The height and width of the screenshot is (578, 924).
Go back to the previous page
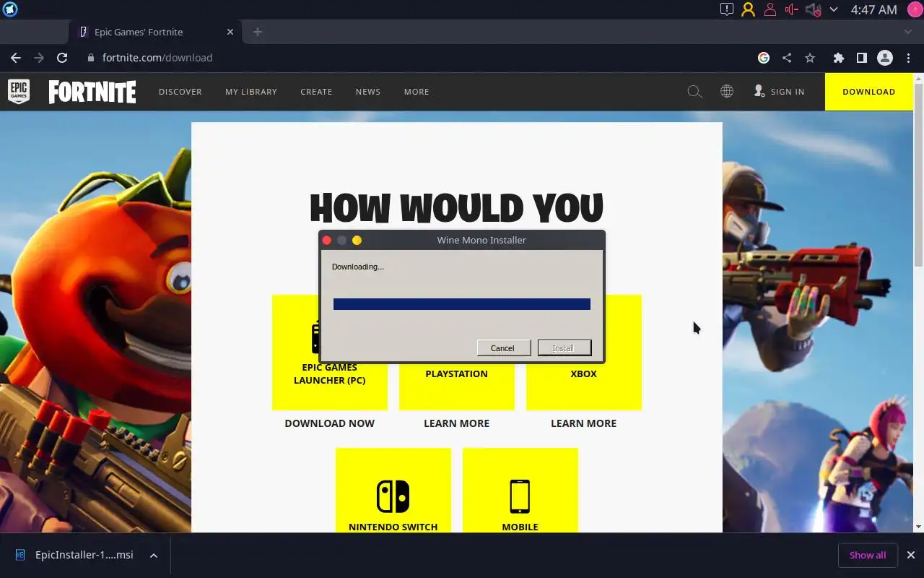pos(16,58)
